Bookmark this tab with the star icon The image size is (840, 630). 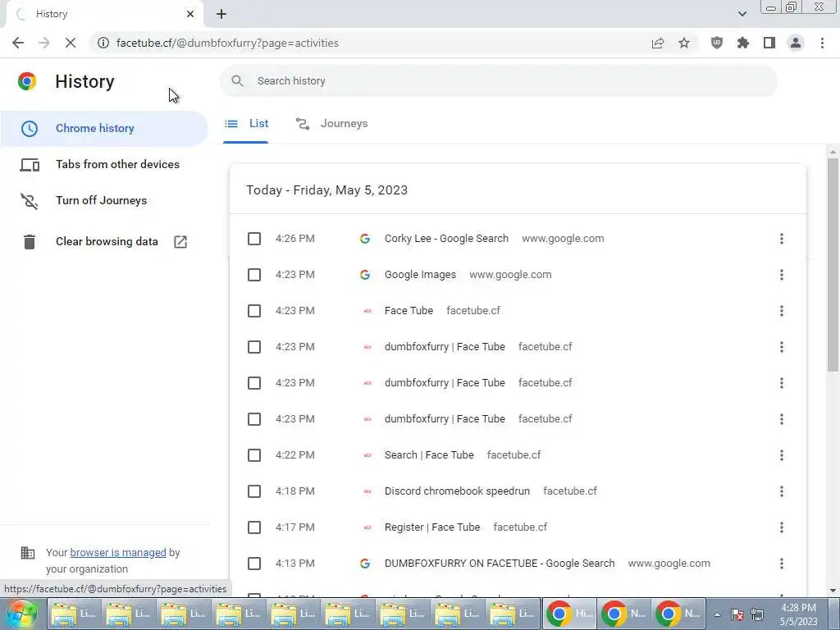click(x=684, y=43)
